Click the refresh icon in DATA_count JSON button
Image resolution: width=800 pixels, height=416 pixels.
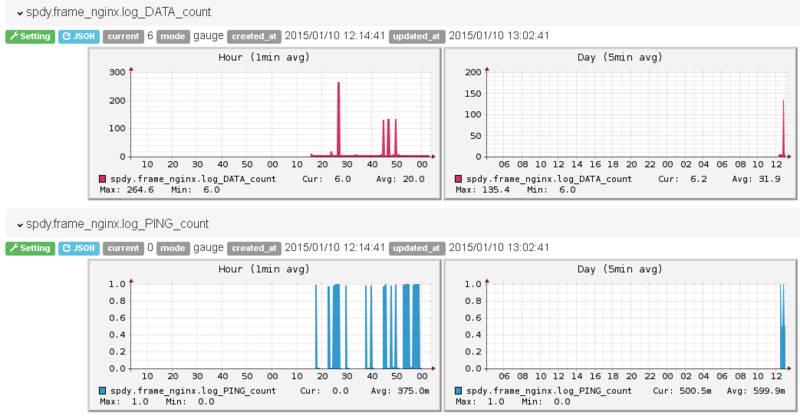pos(66,36)
